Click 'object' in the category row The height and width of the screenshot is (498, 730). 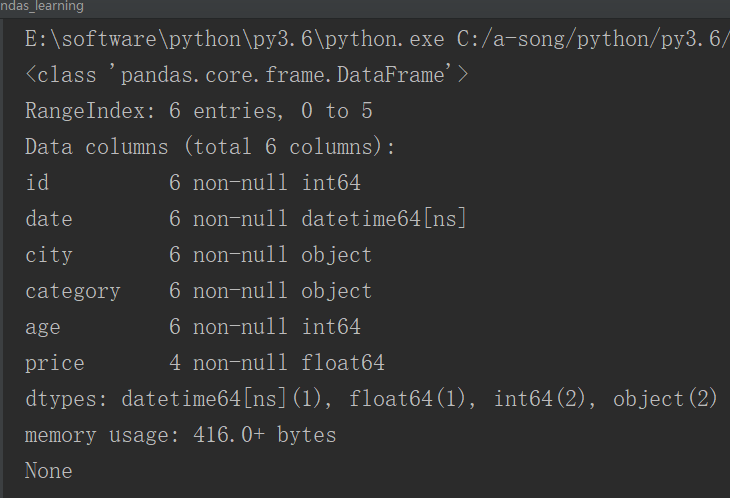(x=337, y=291)
